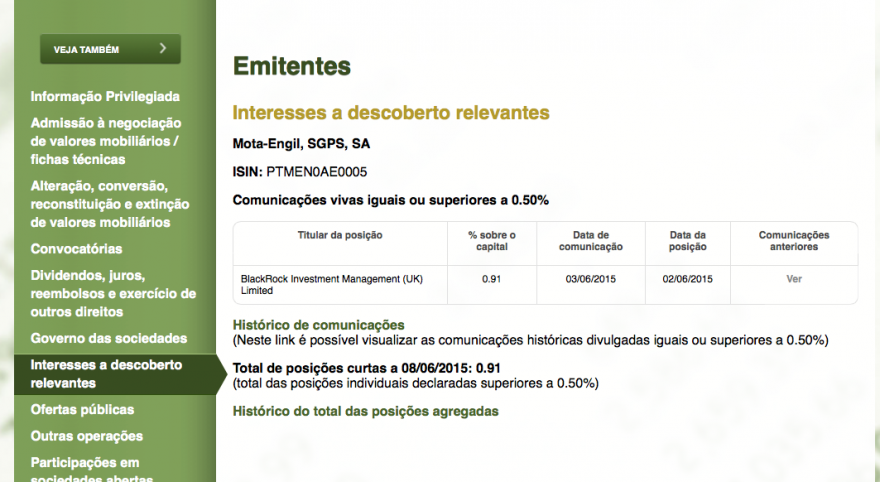Open Informação Privilegiada in sidebar
The height and width of the screenshot is (482, 880).
(x=105, y=97)
